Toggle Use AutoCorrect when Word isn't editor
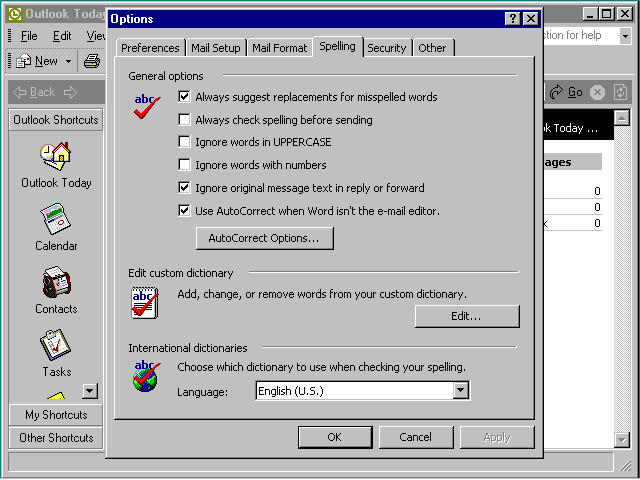 click(x=184, y=211)
